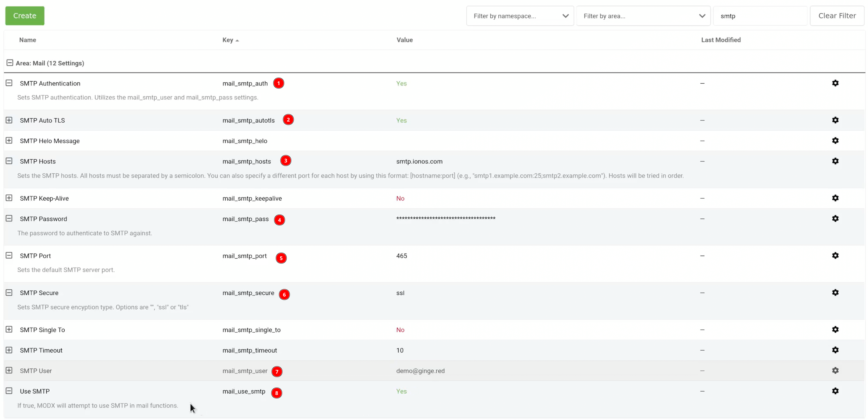Click the green Create button
868x420 pixels.
click(x=24, y=16)
